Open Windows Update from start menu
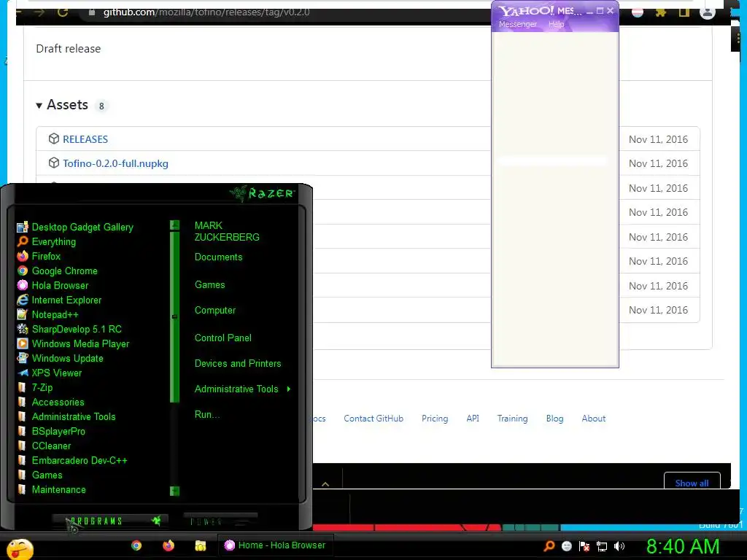This screenshot has width=747, height=560. [x=60, y=358]
